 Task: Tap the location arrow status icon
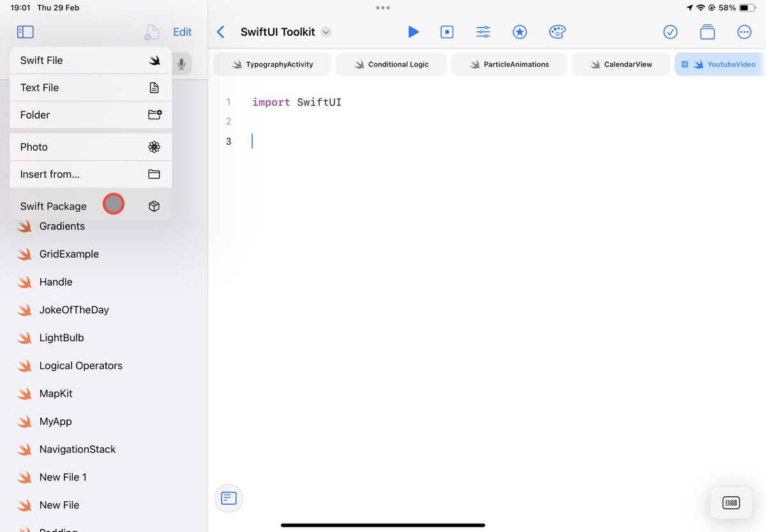click(x=690, y=8)
